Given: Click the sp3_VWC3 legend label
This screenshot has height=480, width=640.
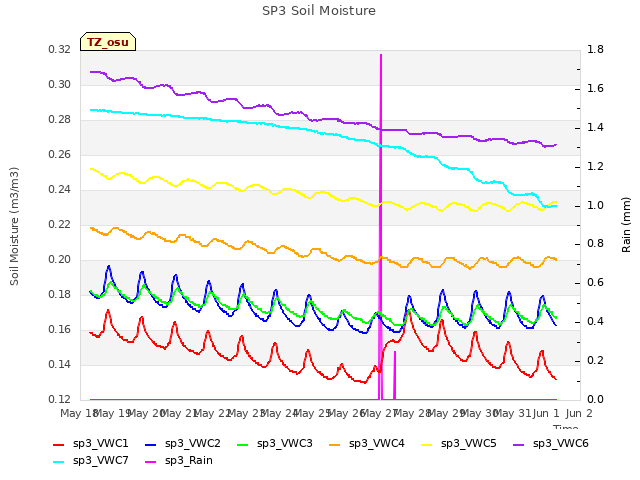Looking at the screenshot, I should click(284, 443).
